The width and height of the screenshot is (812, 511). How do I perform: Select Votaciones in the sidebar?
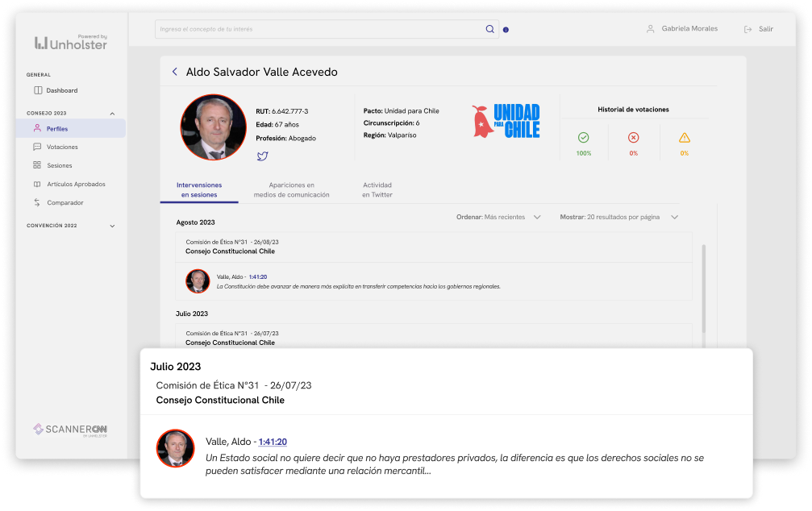pyautogui.click(x=61, y=147)
